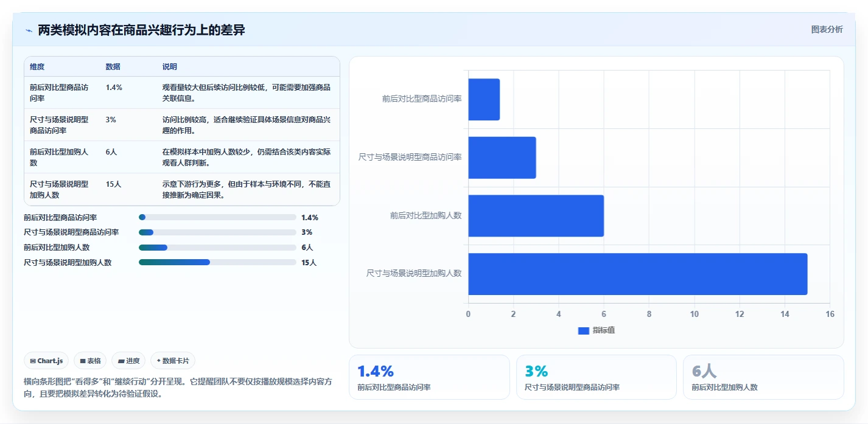868x424 pixels.
Task: Click the chart bar for 尺寸与场景说明型商品访问率
Action: [x=502, y=158]
